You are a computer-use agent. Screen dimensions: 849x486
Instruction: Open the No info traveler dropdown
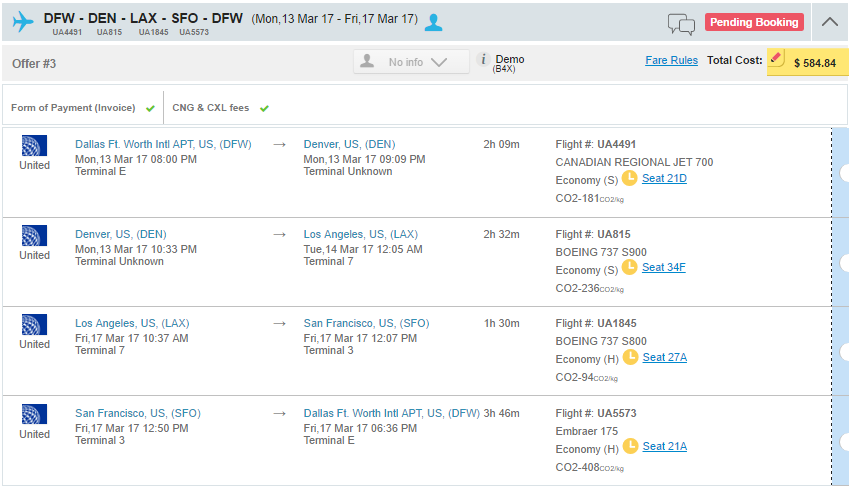(411, 62)
